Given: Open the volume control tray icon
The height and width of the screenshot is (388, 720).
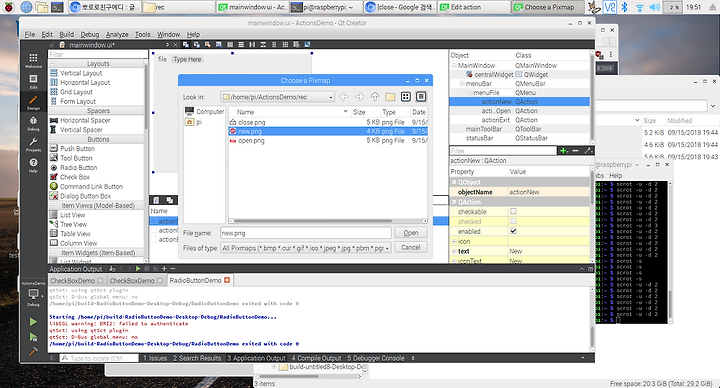Looking at the screenshot, I should tap(655, 7).
